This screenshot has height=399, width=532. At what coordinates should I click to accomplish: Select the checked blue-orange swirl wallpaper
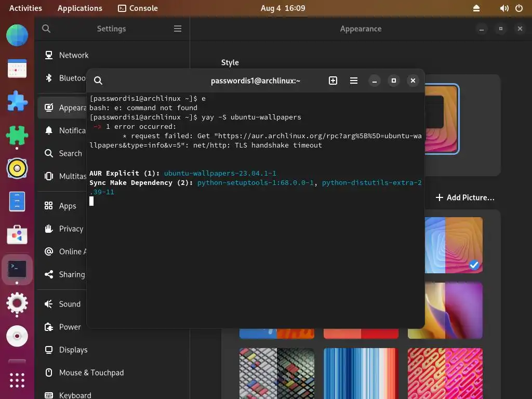(x=453, y=245)
